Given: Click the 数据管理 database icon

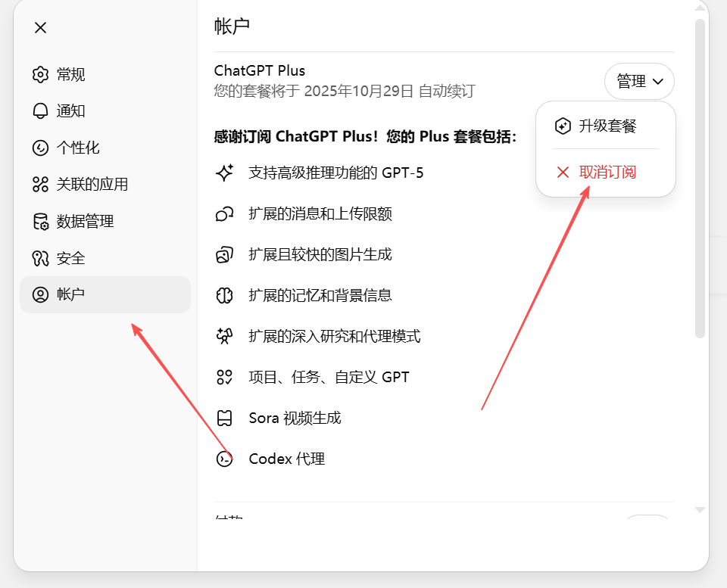Looking at the screenshot, I should [x=40, y=222].
